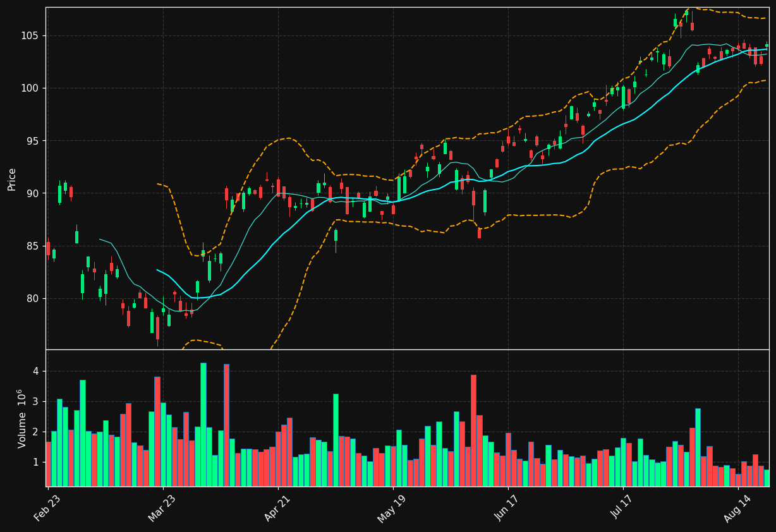
Task: Select the volume axis tick 3
Action: click(x=36, y=401)
